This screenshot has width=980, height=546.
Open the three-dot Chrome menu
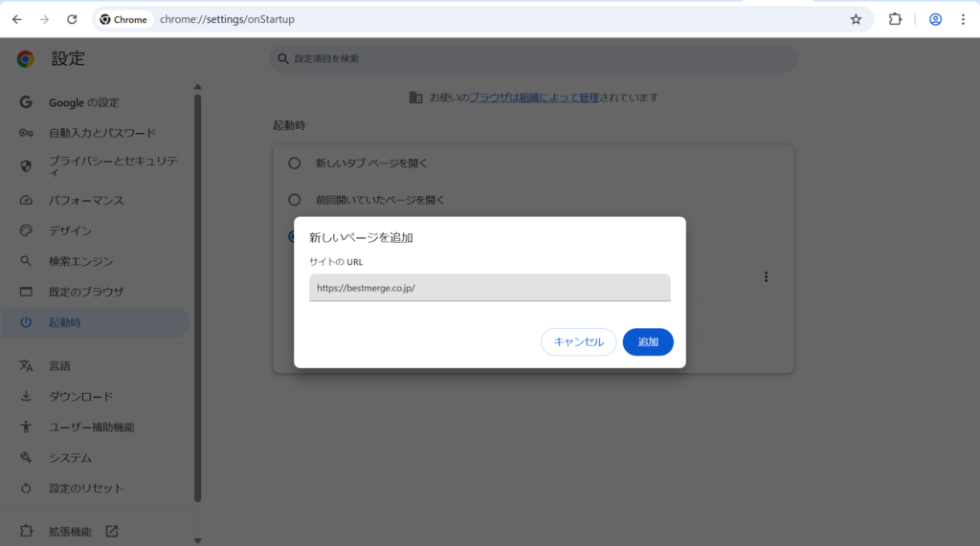(963, 19)
